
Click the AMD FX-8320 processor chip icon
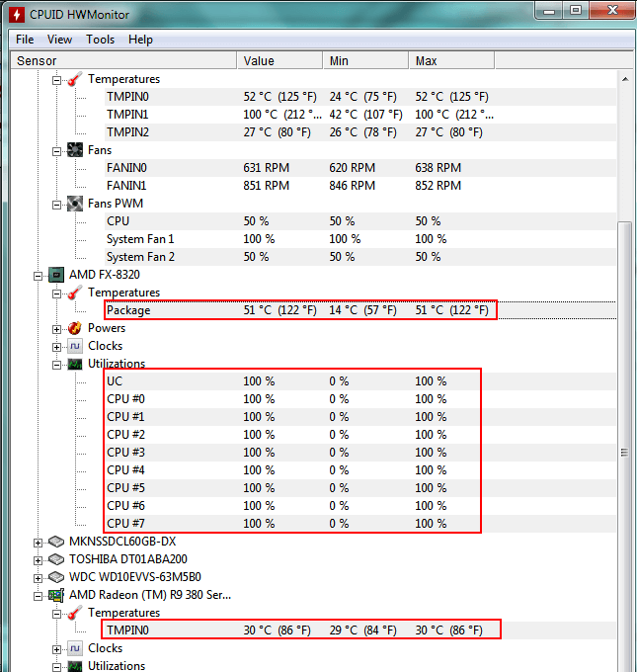pos(56,275)
